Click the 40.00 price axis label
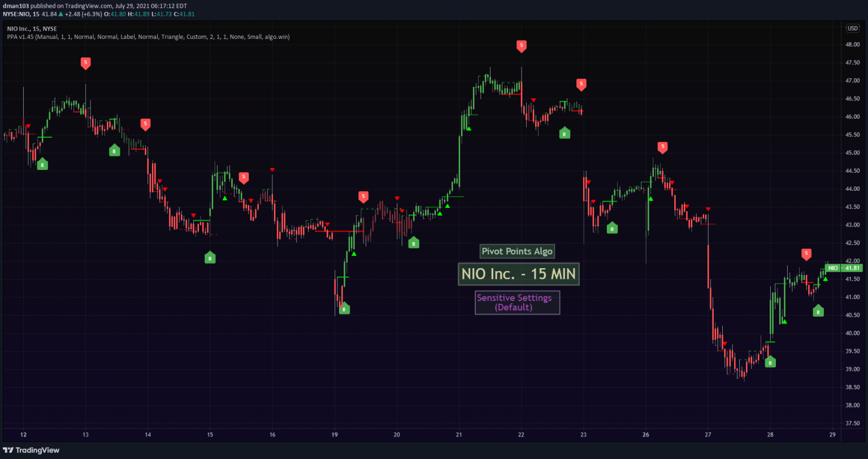868x459 pixels. [852, 333]
